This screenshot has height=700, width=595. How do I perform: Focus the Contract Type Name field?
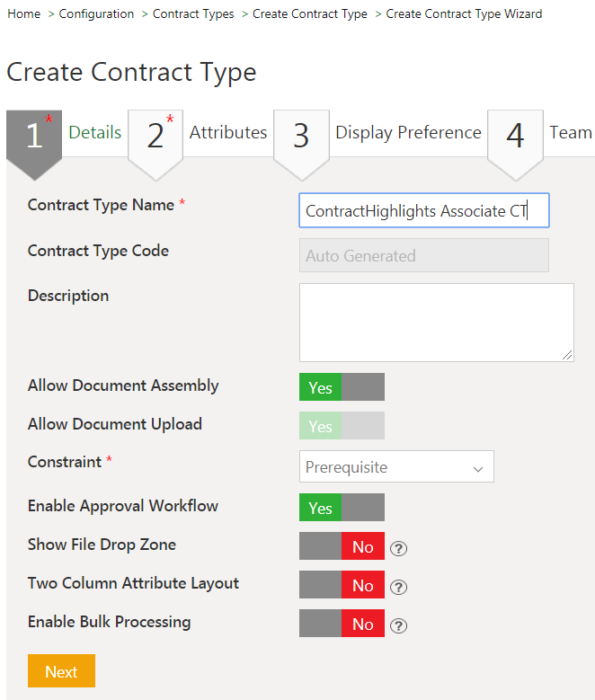(x=423, y=211)
